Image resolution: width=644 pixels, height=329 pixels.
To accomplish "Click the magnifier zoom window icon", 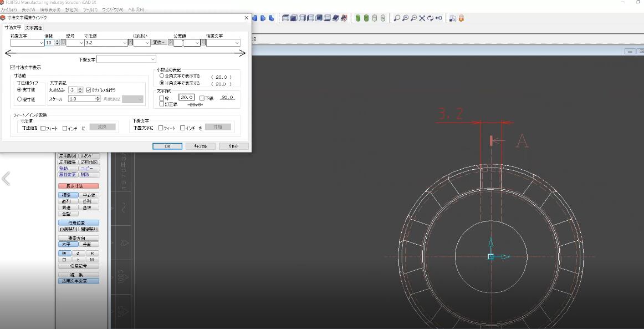I will [x=397, y=18].
